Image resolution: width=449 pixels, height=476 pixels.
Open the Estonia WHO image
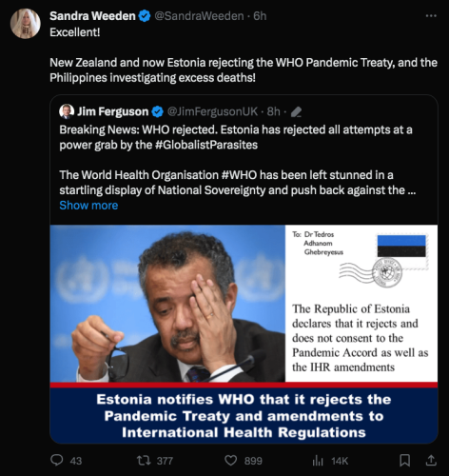pyautogui.click(x=244, y=334)
